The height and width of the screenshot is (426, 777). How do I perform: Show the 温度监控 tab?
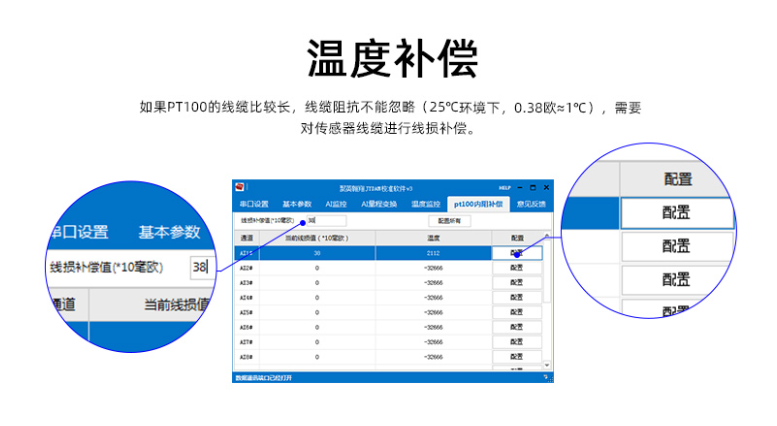point(425,203)
